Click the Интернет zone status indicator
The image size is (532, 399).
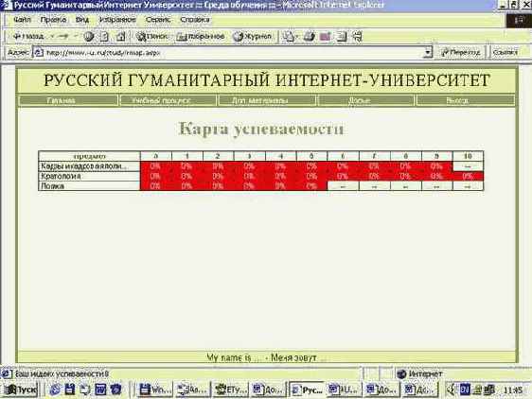coord(420,373)
